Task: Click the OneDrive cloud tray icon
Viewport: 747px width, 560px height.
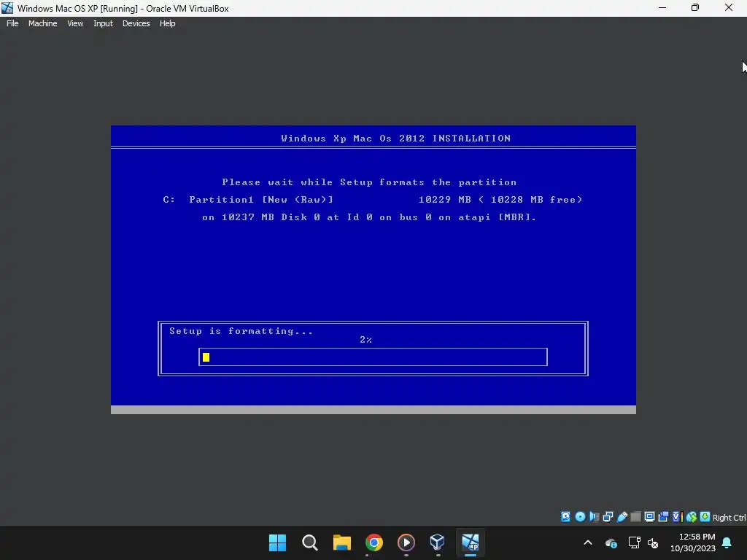Action: (x=611, y=542)
